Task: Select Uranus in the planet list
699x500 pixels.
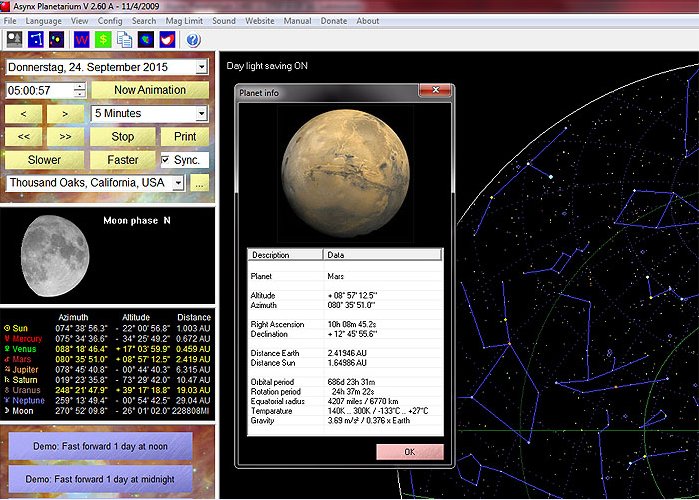Action: click(107, 390)
